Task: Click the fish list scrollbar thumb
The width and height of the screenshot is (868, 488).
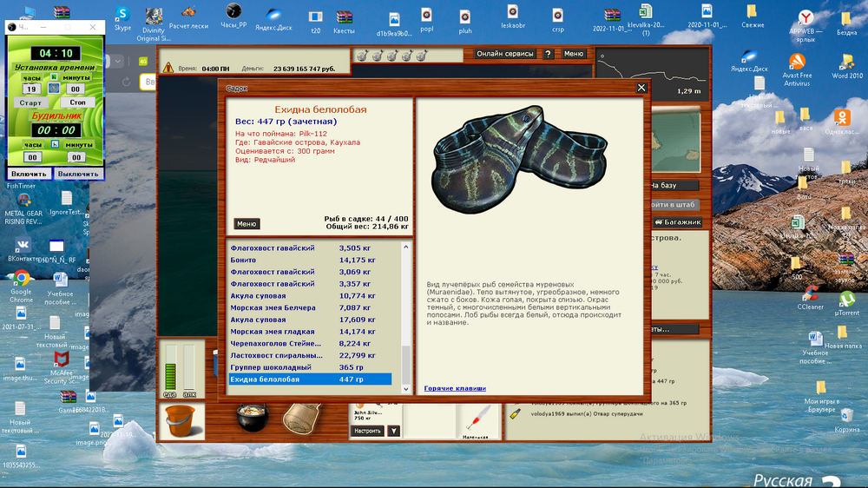Action: point(405,363)
